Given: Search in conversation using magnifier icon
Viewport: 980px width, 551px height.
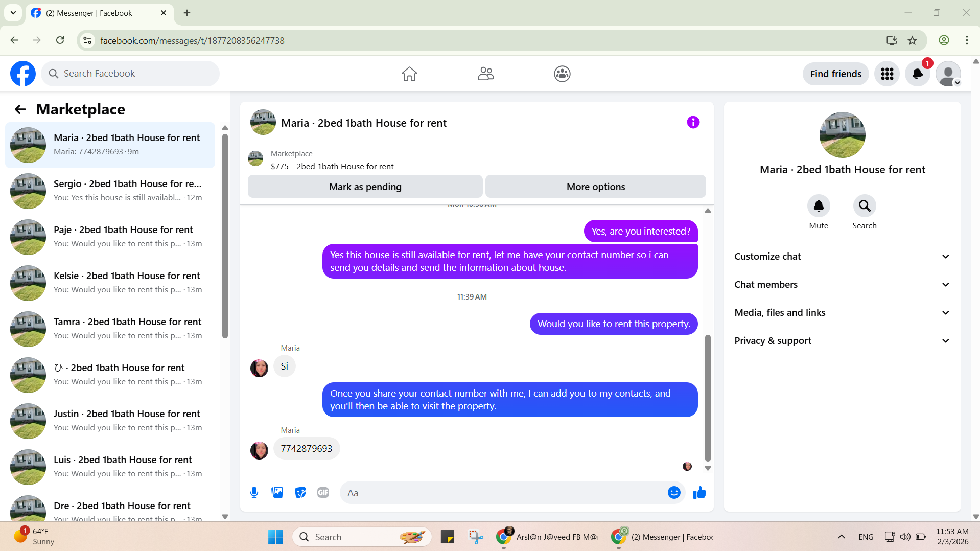Looking at the screenshot, I should (865, 206).
